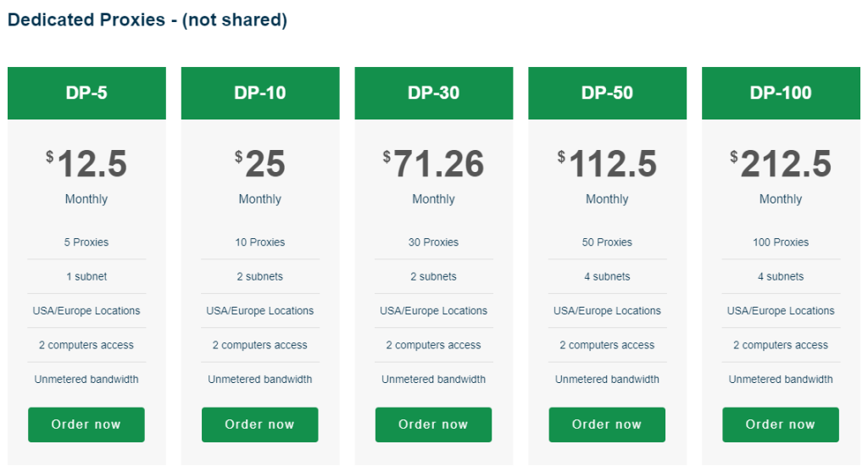Order the DP-30 dedicated proxy plan
This screenshot has height=472, width=868.
(x=433, y=425)
